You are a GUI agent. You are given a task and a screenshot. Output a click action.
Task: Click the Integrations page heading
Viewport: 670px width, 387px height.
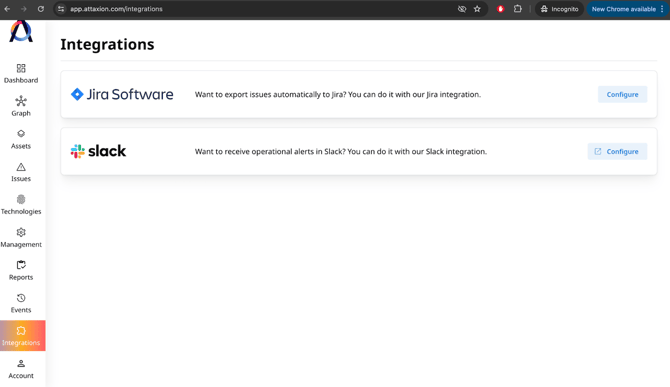[x=107, y=44]
